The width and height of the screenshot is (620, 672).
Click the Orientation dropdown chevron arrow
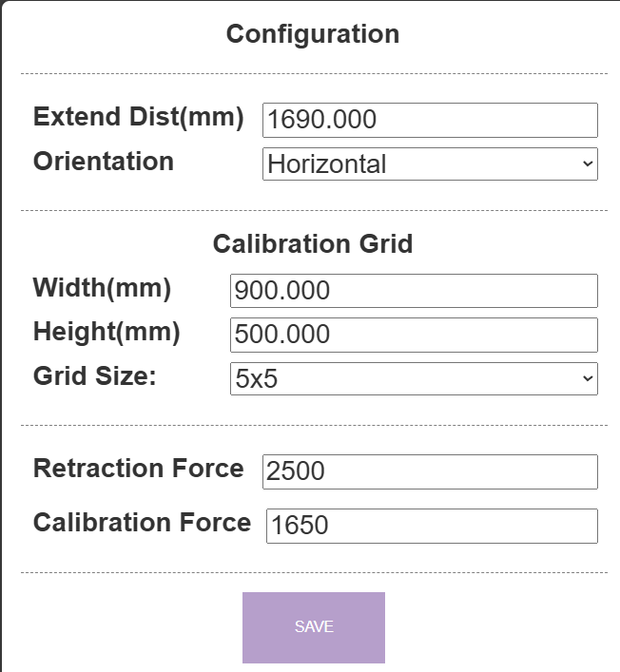pyautogui.click(x=586, y=163)
